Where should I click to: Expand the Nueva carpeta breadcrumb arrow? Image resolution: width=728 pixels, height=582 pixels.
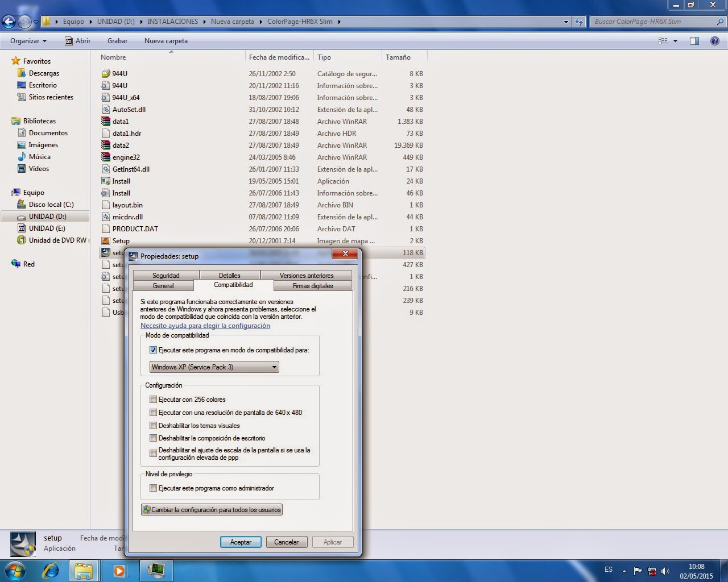260,22
